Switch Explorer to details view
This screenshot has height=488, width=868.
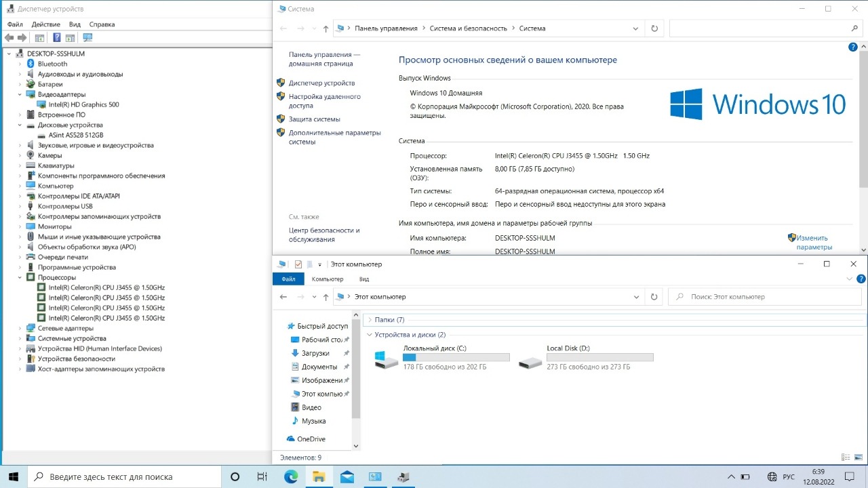tap(846, 457)
